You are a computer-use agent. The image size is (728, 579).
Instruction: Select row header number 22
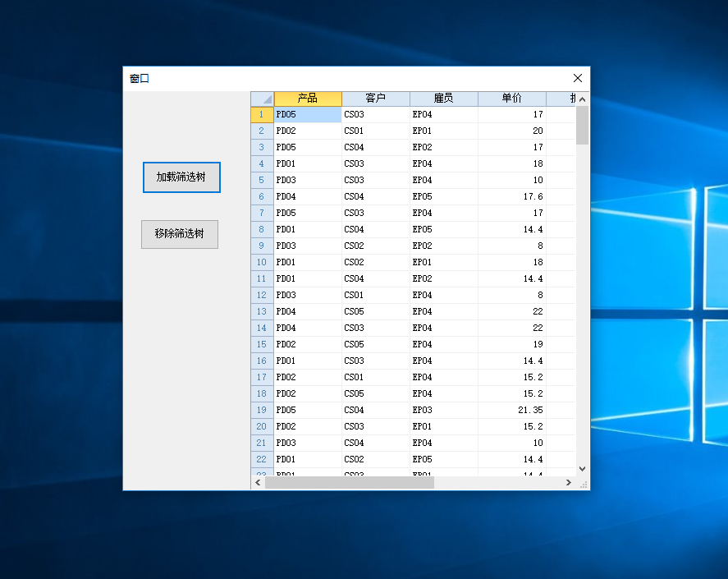pyautogui.click(x=263, y=460)
